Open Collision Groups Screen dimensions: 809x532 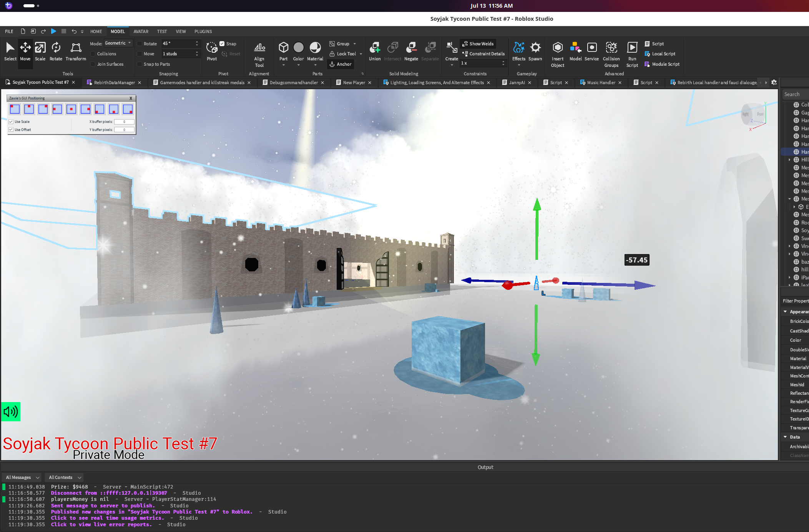(611, 55)
